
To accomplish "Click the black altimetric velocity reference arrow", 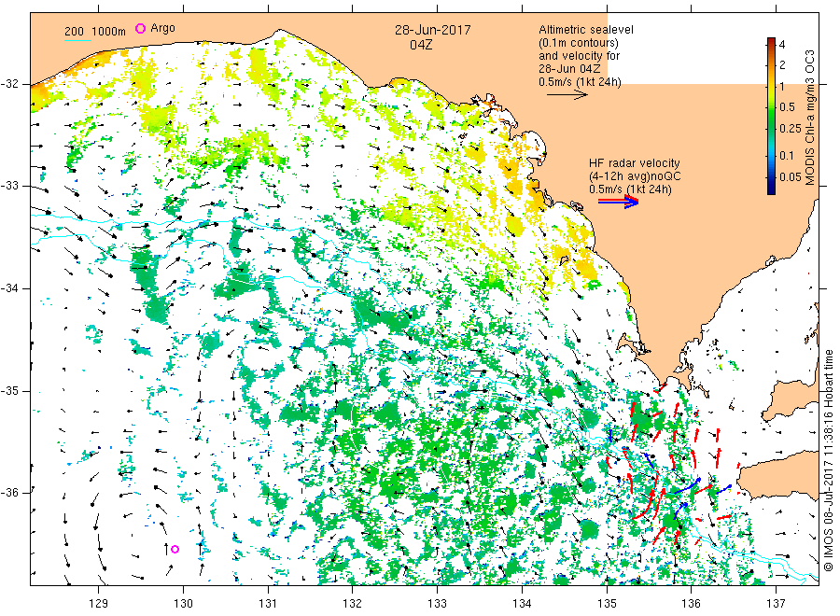I will coord(567,95).
